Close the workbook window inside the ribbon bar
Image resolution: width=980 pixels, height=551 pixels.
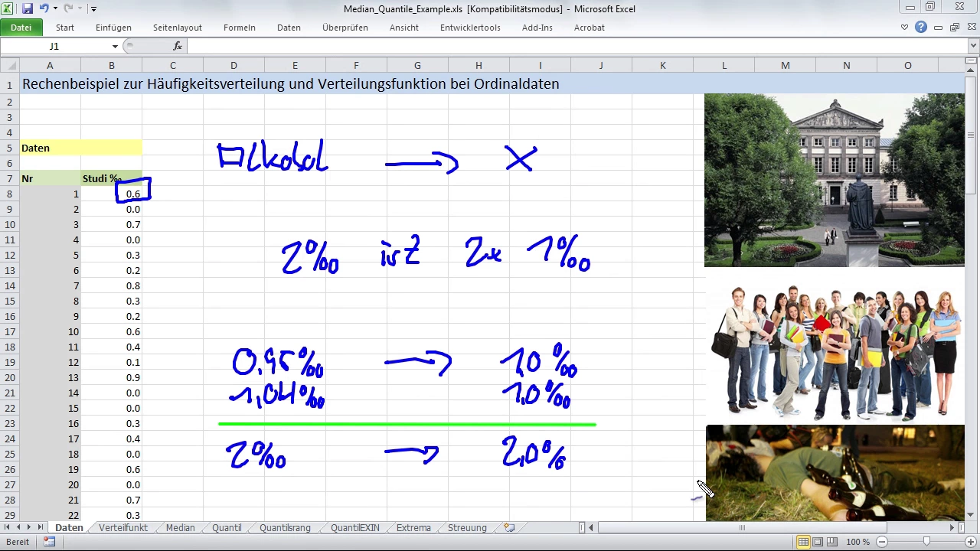(x=971, y=28)
